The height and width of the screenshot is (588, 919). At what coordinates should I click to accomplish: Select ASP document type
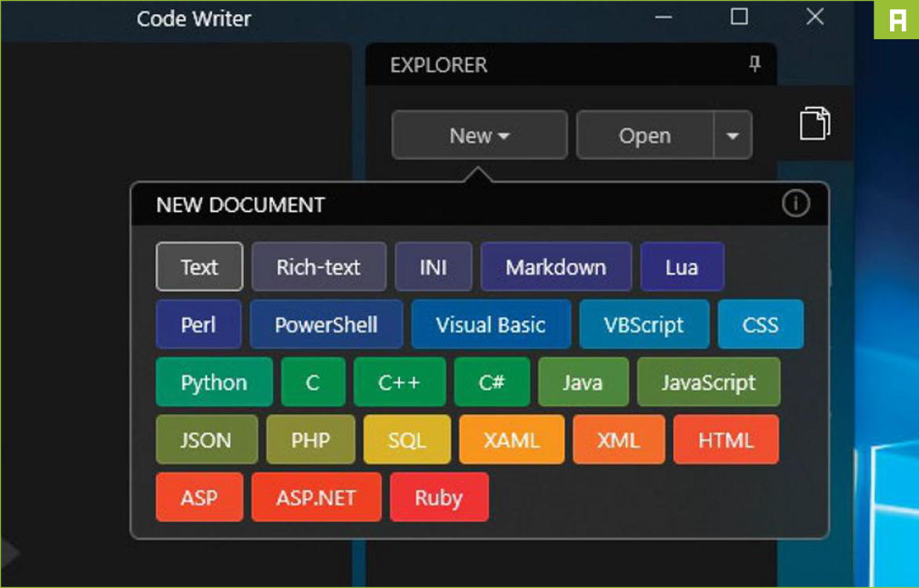[x=199, y=496]
